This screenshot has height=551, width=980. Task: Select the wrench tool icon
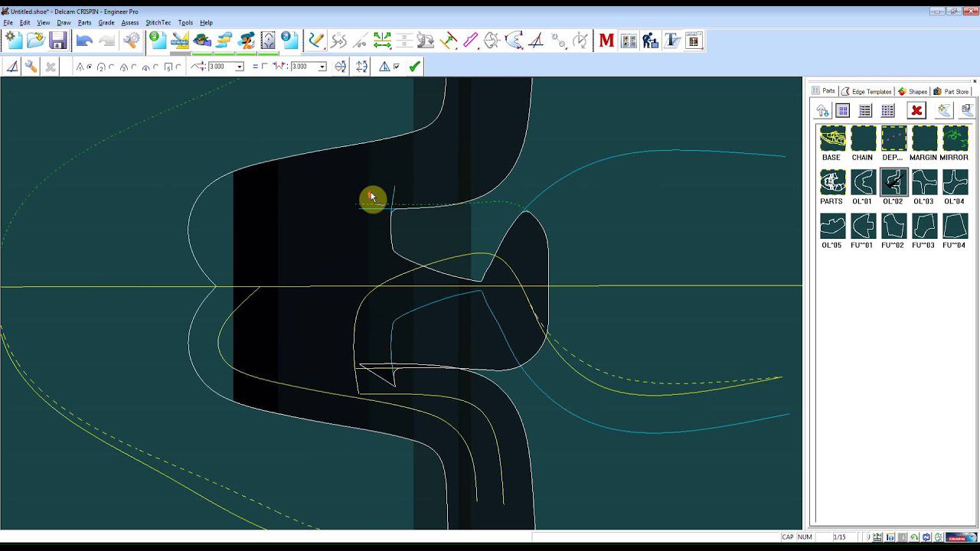(31, 67)
